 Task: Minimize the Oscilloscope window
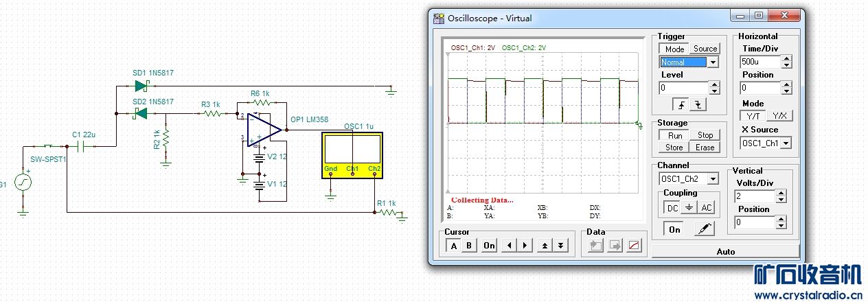(740, 15)
